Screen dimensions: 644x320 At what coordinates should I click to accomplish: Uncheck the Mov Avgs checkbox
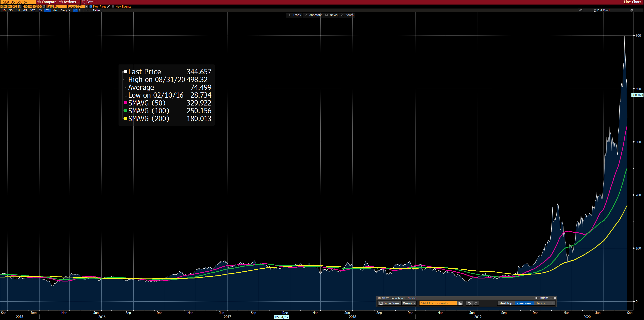click(91, 7)
